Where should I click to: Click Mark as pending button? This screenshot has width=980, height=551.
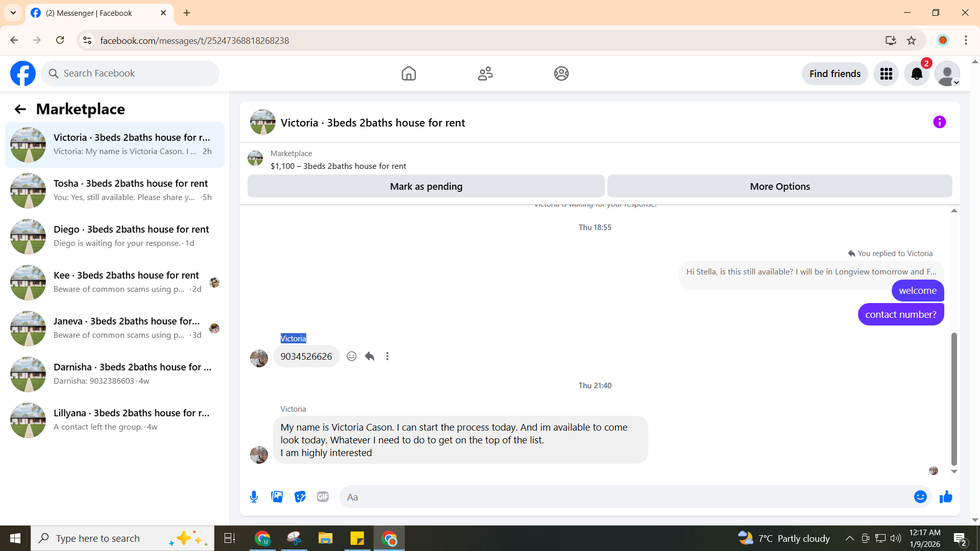pyautogui.click(x=426, y=186)
